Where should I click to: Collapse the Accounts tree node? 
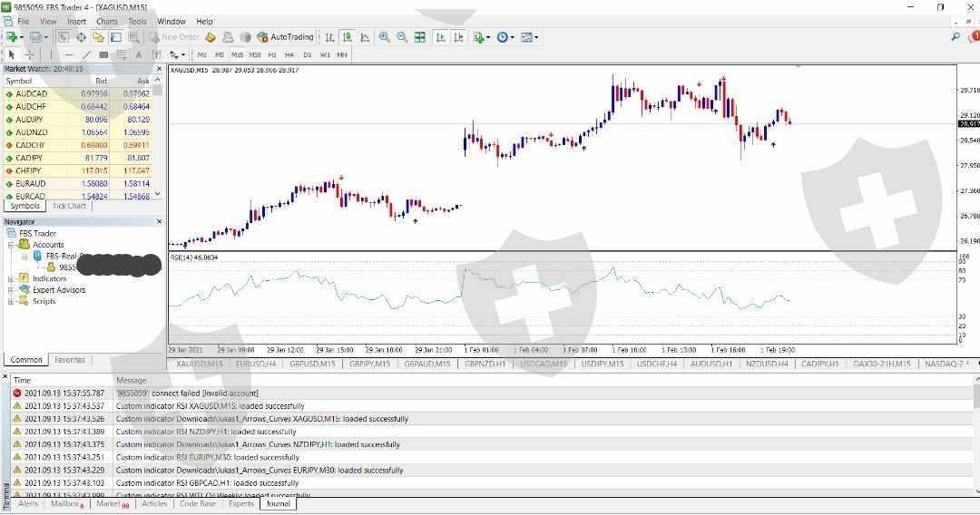(x=11, y=245)
